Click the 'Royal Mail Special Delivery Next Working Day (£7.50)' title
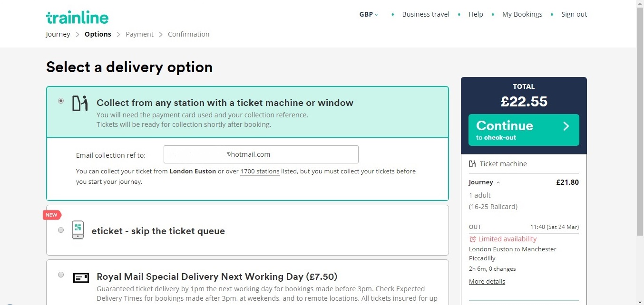The height and width of the screenshot is (305, 644). click(217, 276)
